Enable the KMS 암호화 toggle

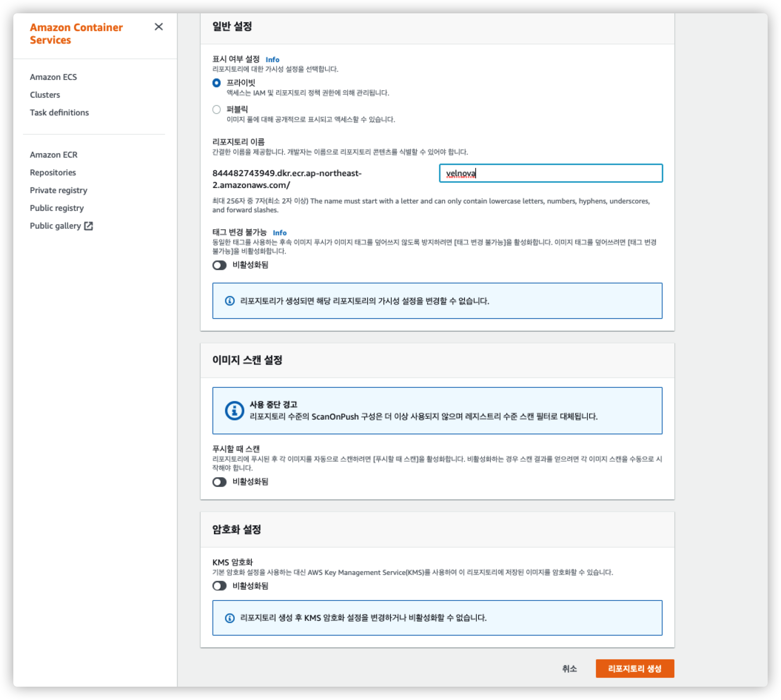tap(220, 586)
